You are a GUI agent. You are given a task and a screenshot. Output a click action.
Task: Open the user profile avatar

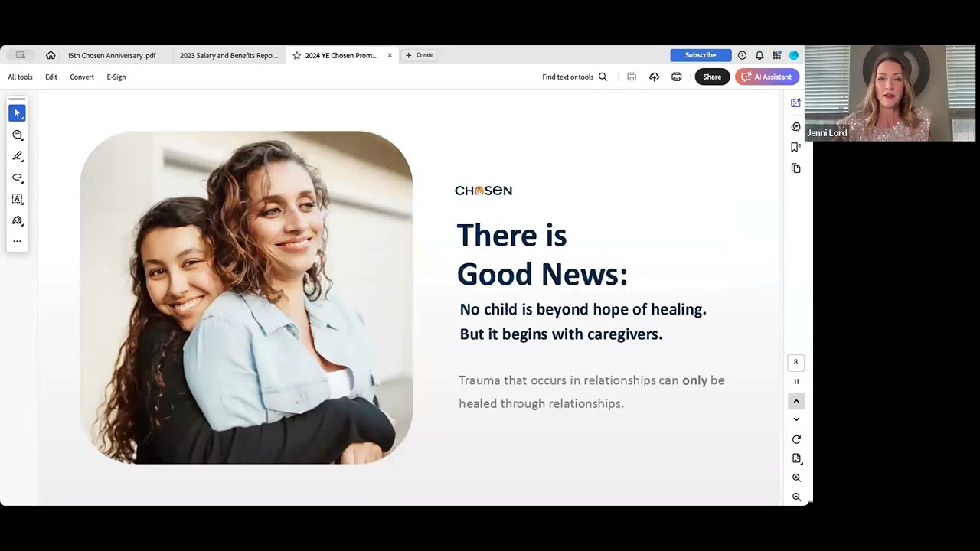pyautogui.click(x=794, y=55)
